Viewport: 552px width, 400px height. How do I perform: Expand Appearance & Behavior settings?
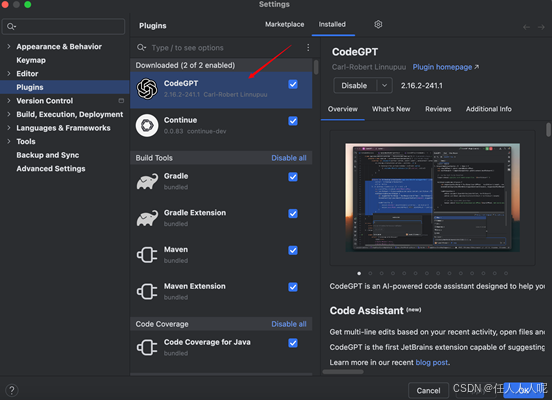9,46
